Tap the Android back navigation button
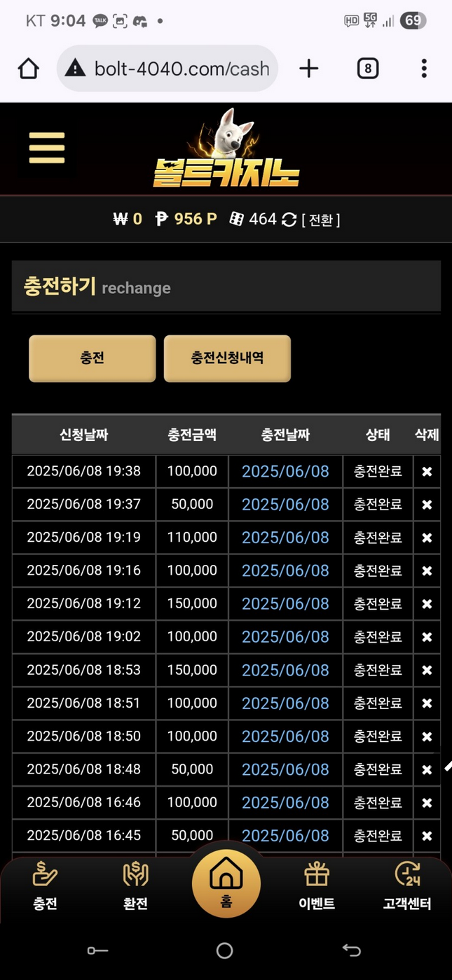This screenshot has width=452, height=980. coord(351,950)
